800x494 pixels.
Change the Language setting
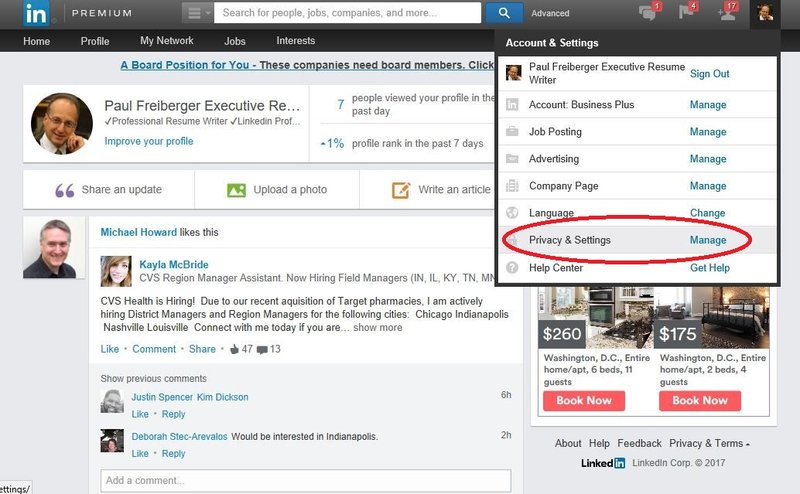(707, 213)
